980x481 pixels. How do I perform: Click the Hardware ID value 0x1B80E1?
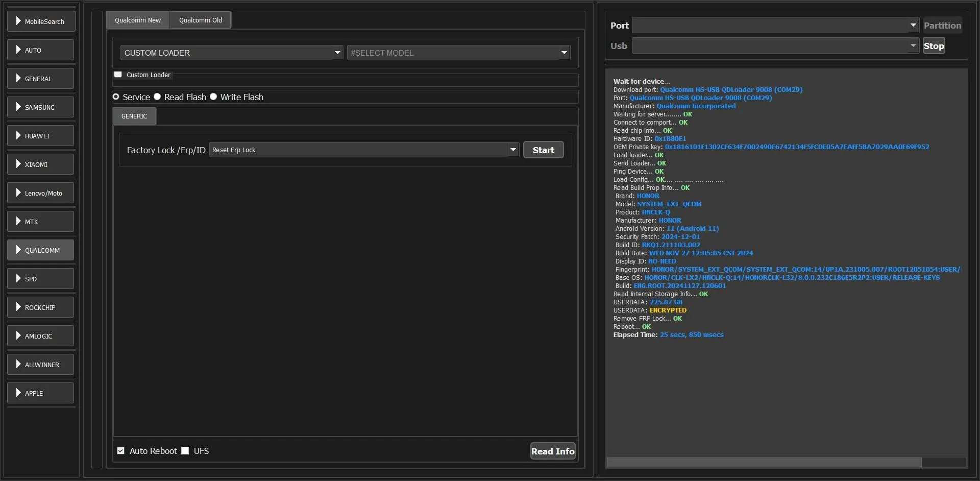(x=670, y=138)
